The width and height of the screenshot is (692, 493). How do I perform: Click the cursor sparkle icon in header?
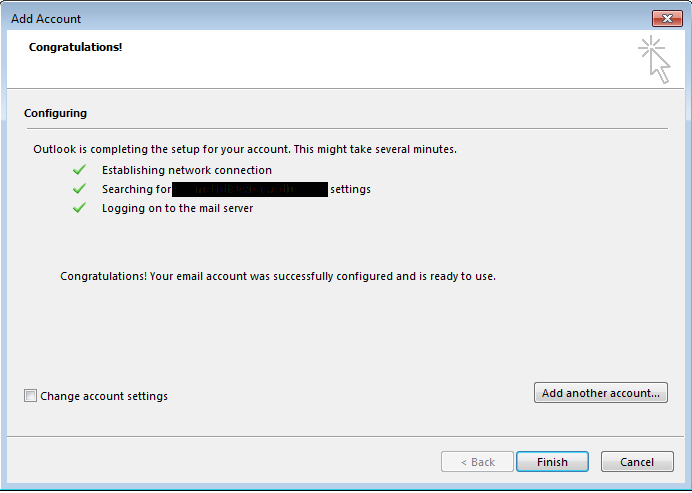(x=655, y=59)
